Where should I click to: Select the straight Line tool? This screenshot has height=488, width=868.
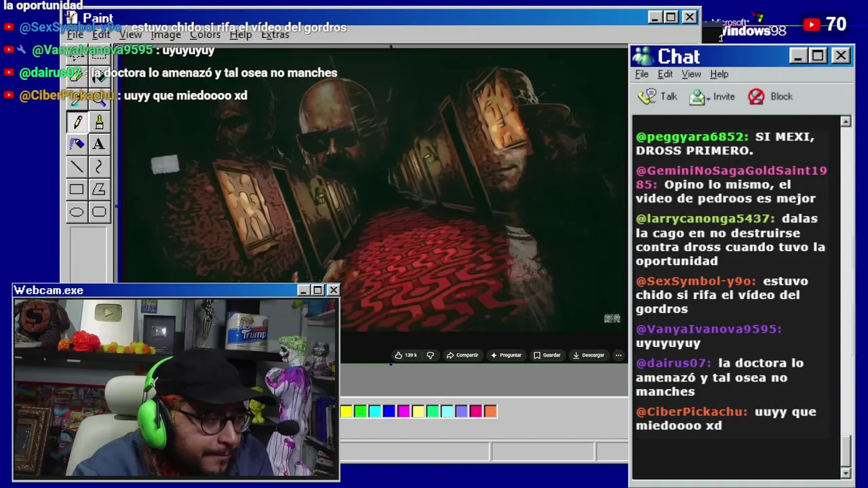click(77, 167)
